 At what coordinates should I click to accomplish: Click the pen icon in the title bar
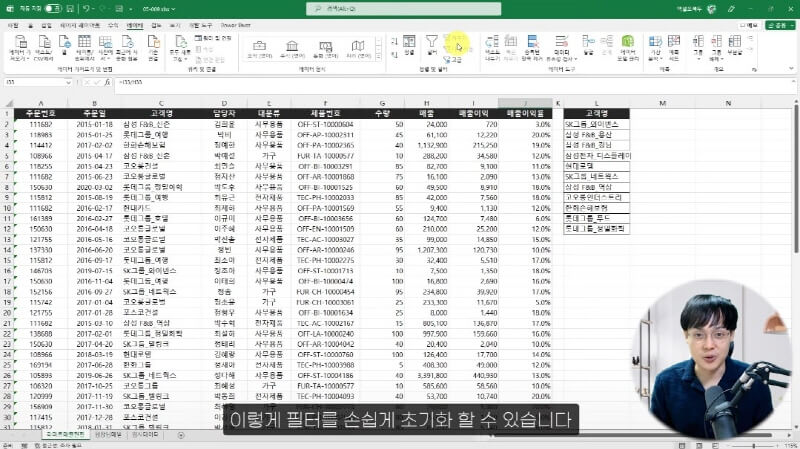731,9
